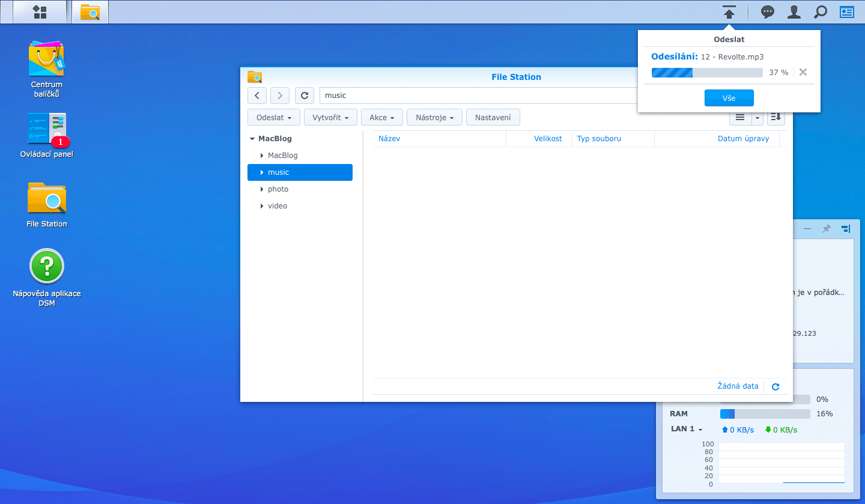Go forward with File Station forward arrow

pyautogui.click(x=280, y=95)
